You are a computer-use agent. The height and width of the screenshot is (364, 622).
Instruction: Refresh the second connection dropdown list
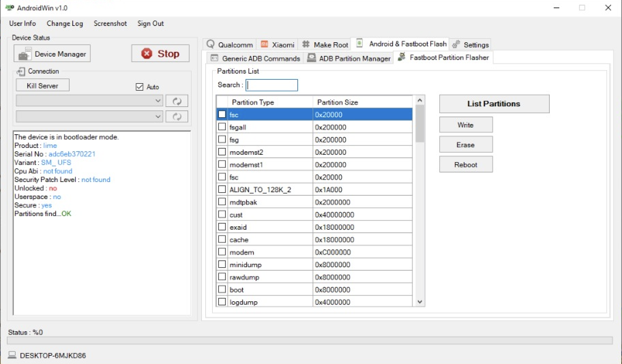click(177, 117)
